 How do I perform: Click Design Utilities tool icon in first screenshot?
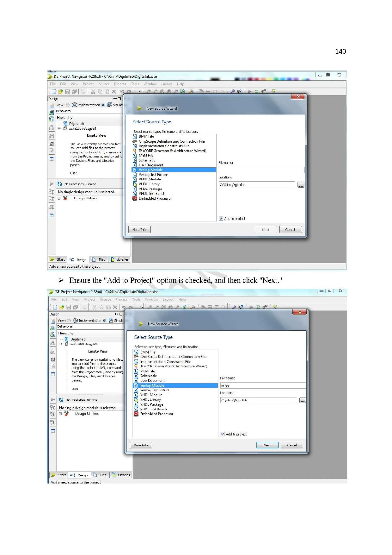click(65, 198)
